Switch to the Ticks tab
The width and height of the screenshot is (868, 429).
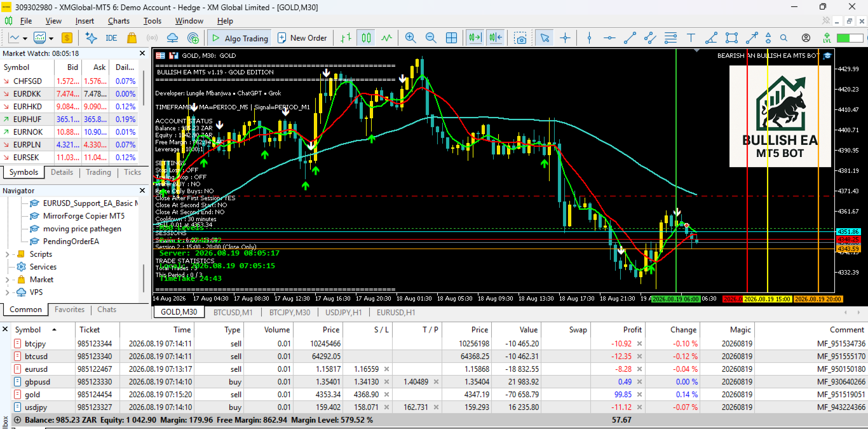click(x=132, y=172)
